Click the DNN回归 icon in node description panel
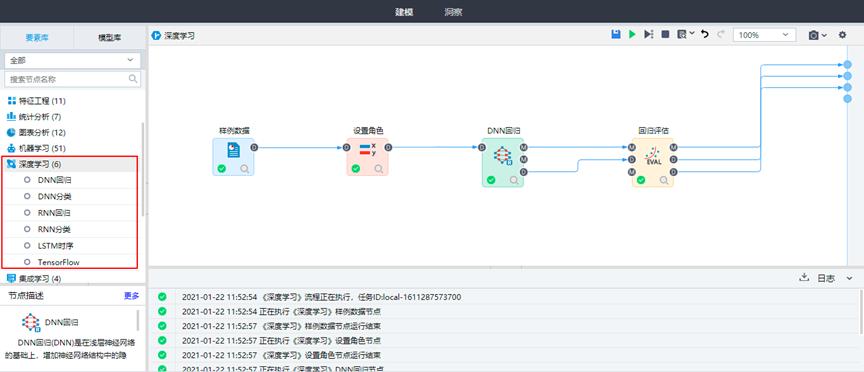Image resolution: width=864 pixels, height=372 pixels. point(31,322)
